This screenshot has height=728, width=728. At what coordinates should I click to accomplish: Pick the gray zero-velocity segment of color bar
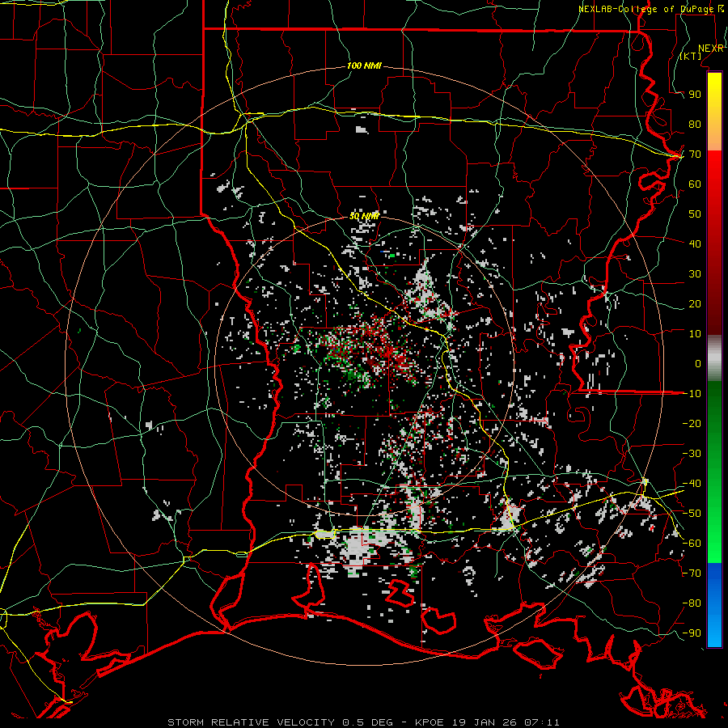coord(714,358)
